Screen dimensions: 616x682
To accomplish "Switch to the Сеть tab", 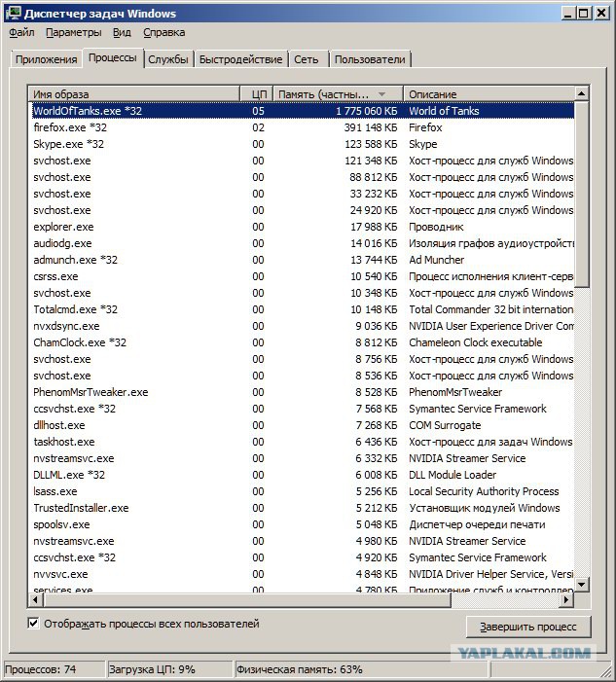I will tap(307, 59).
